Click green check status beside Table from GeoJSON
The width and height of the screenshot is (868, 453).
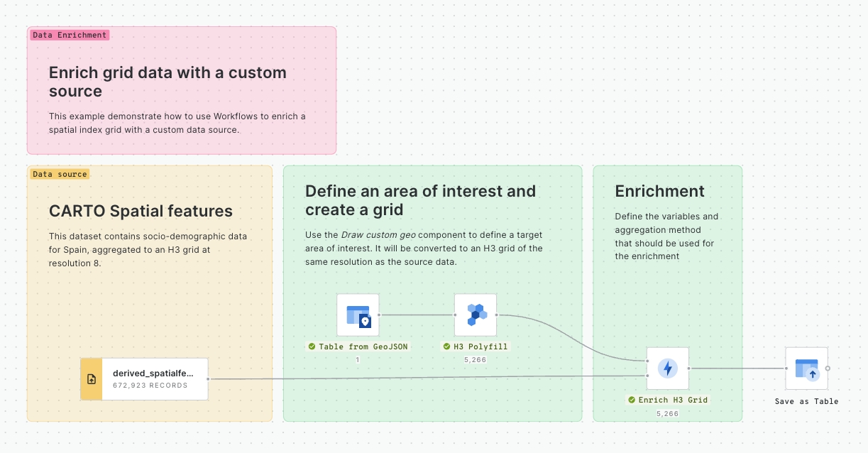coord(312,346)
